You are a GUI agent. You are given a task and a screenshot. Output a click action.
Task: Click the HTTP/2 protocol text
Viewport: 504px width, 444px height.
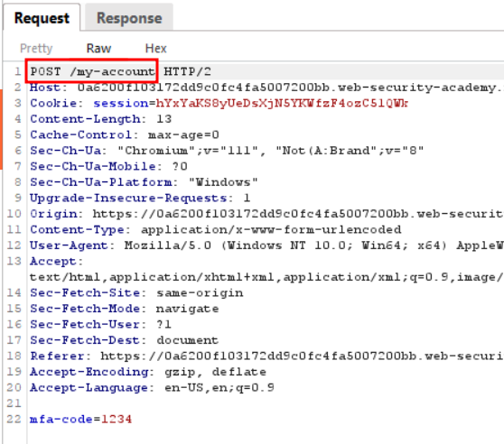(187, 71)
